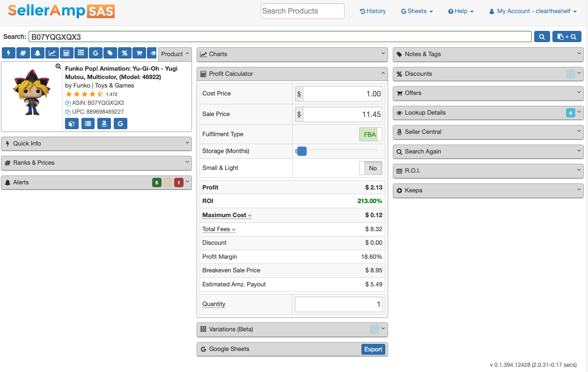Collapse the Profit Calculator panel
Image resolution: width=588 pixels, height=372 pixels.
[x=292, y=74]
